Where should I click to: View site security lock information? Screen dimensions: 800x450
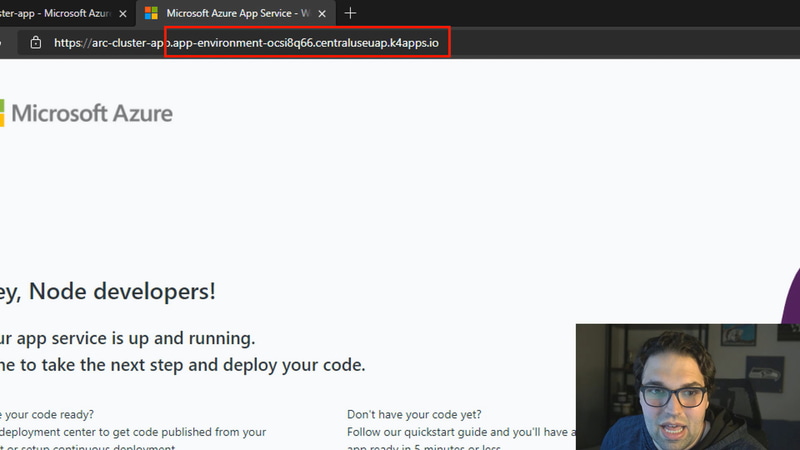[36, 42]
